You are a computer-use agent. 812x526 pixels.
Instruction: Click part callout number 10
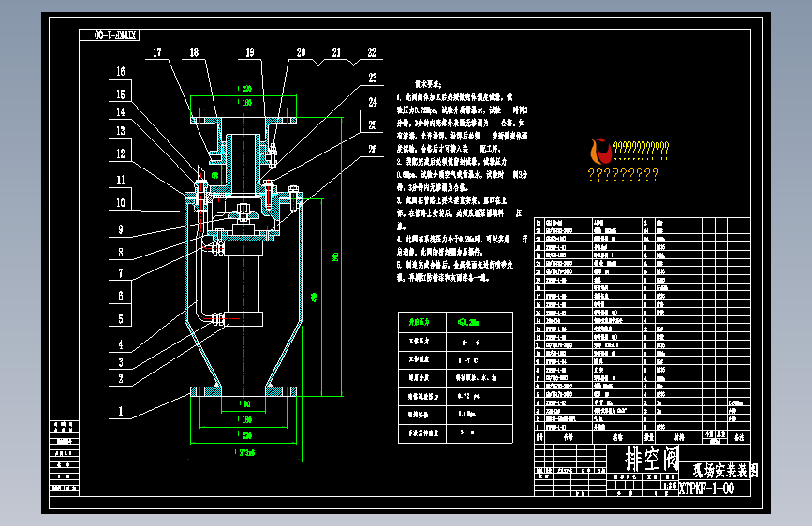(121, 203)
